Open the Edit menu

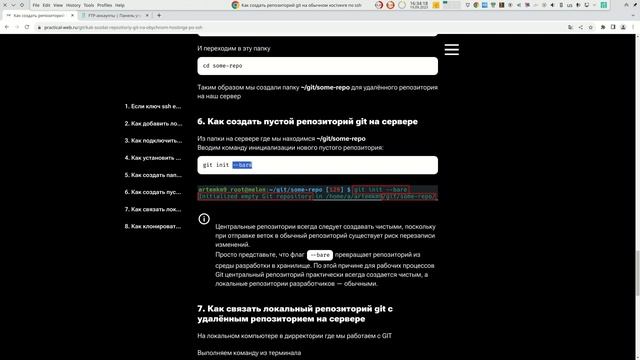(47, 5)
